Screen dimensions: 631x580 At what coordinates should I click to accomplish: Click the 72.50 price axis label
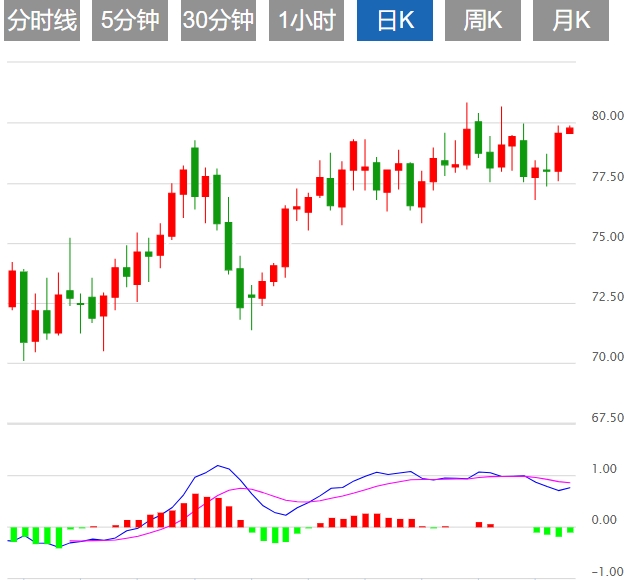[607, 297]
